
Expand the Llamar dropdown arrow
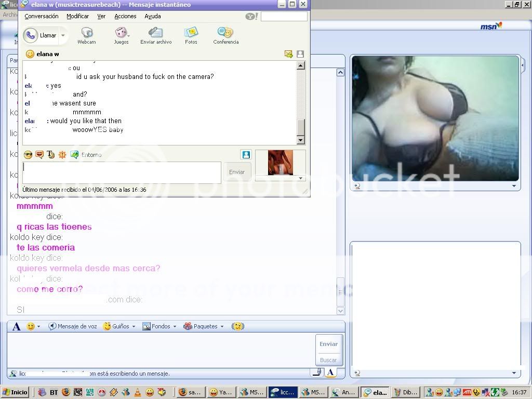63,36
